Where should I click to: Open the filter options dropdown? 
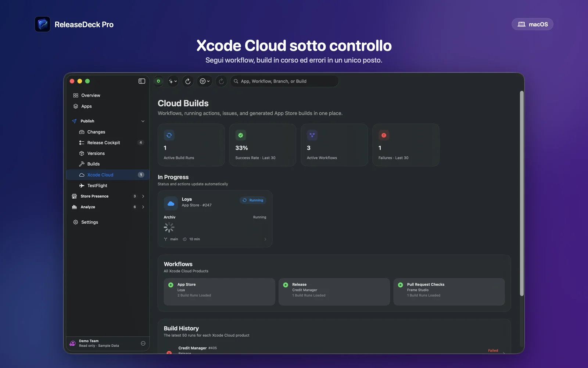[x=205, y=81]
